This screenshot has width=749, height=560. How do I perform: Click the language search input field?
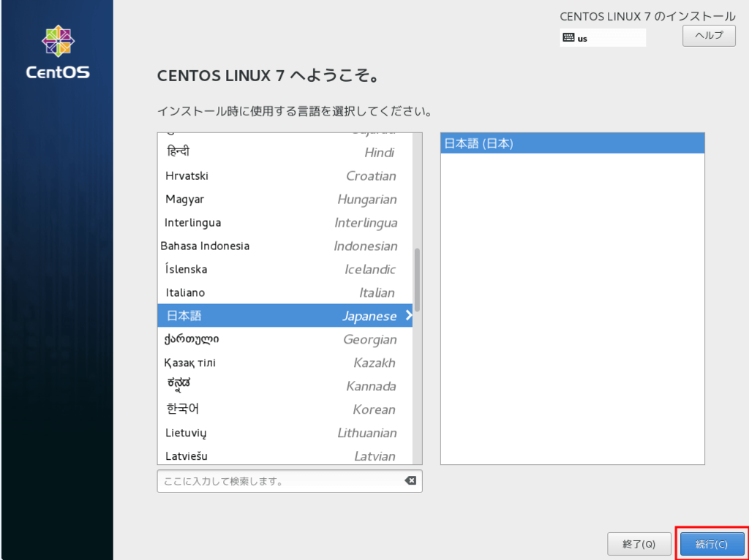click(x=290, y=481)
